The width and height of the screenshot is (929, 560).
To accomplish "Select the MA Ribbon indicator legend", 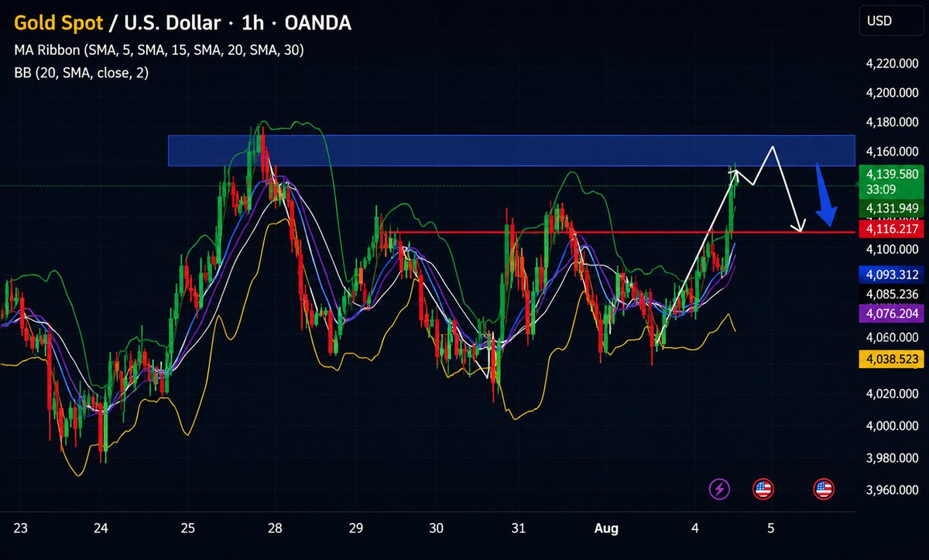I will 159,50.
